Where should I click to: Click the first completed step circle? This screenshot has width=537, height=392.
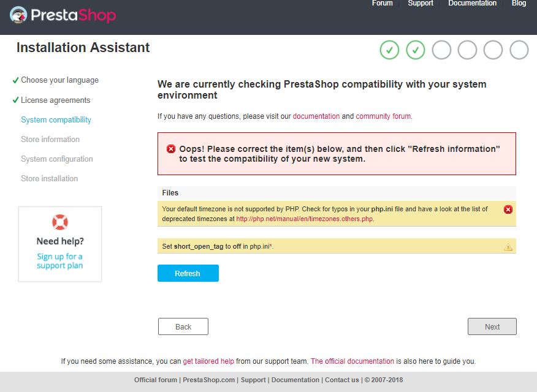(390, 50)
